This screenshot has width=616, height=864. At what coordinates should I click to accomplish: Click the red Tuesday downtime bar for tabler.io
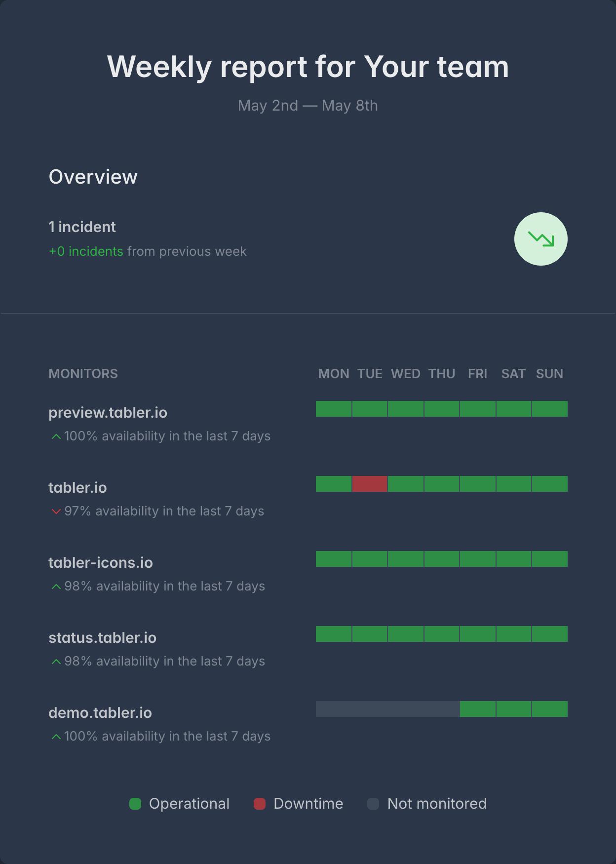(370, 484)
